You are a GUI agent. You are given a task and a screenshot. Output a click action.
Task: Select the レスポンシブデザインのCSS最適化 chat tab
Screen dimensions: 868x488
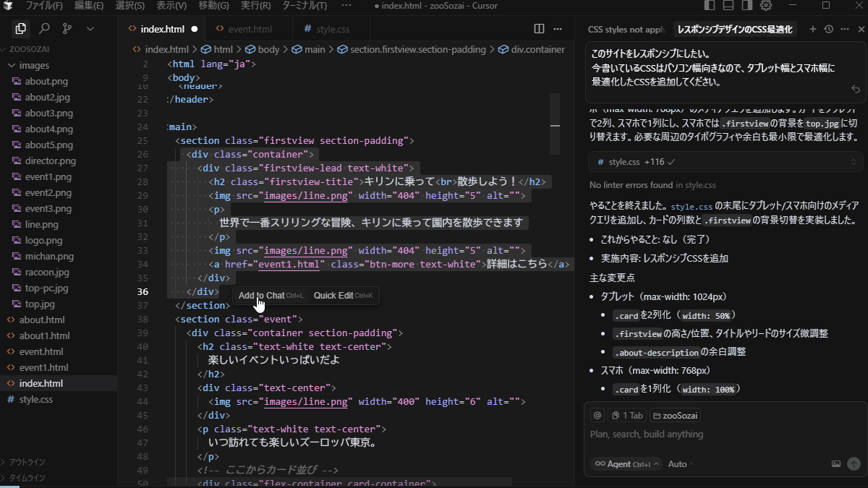tap(735, 30)
